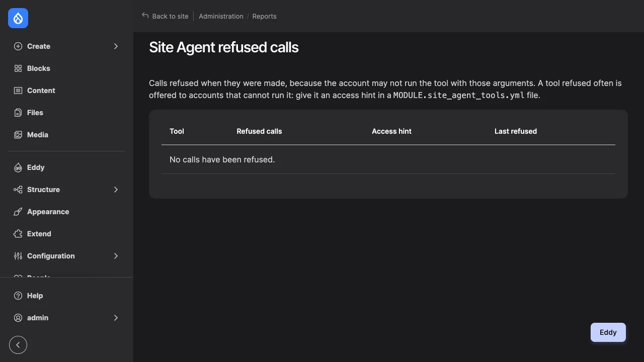Screen dimensions: 644x362
Task: Click the Create plus icon
Action: click(x=18, y=46)
